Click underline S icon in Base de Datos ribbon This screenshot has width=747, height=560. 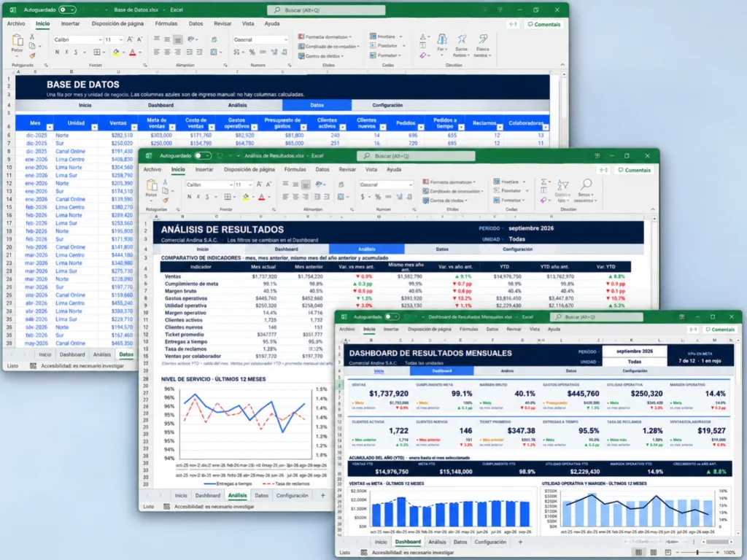(75, 52)
